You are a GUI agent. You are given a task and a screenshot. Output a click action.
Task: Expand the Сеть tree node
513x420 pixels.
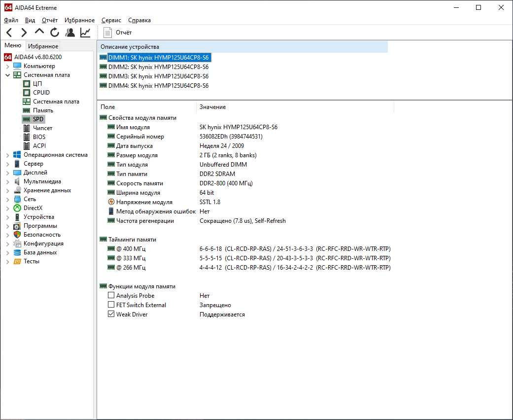pyautogui.click(x=7, y=199)
